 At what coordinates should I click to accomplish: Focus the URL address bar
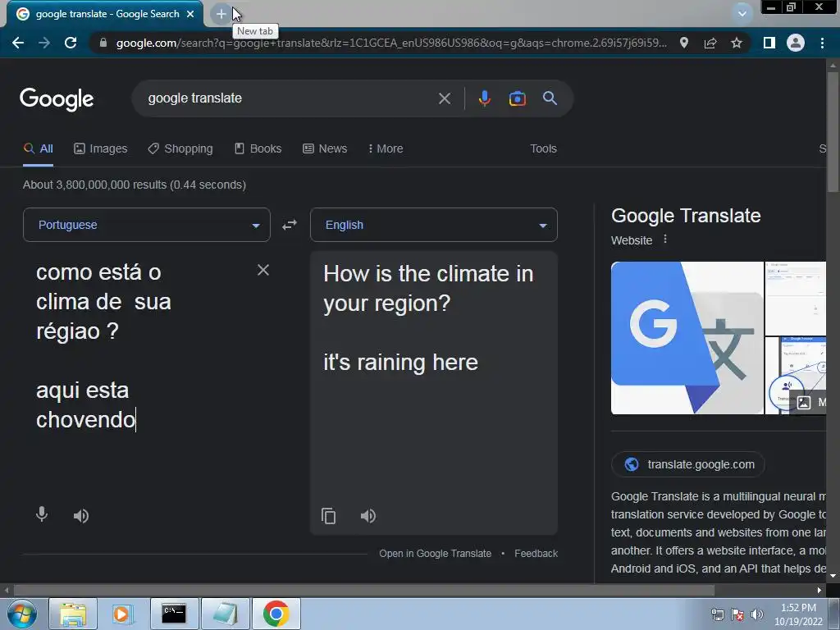pos(391,43)
